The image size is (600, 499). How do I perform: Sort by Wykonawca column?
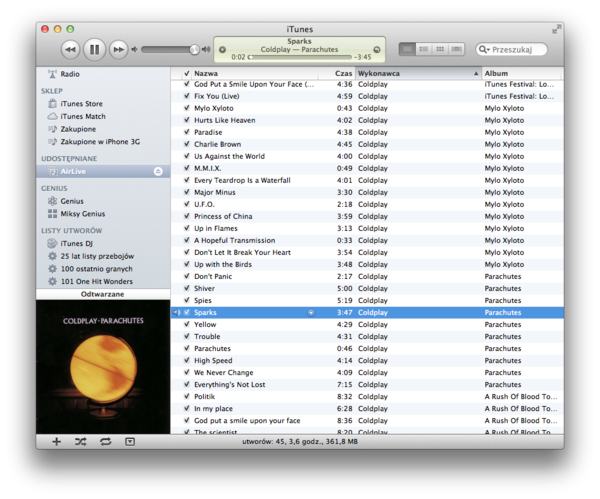pyautogui.click(x=418, y=73)
